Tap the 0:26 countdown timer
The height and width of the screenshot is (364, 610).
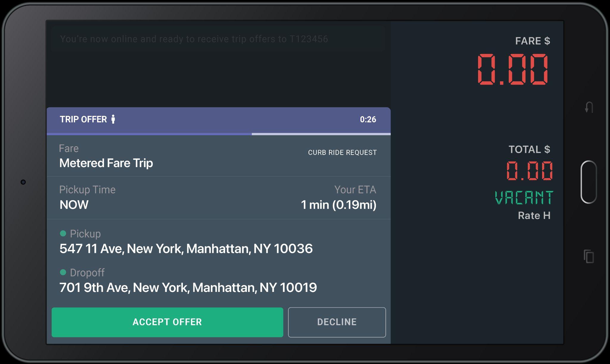pyautogui.click(x=368, y=119)
